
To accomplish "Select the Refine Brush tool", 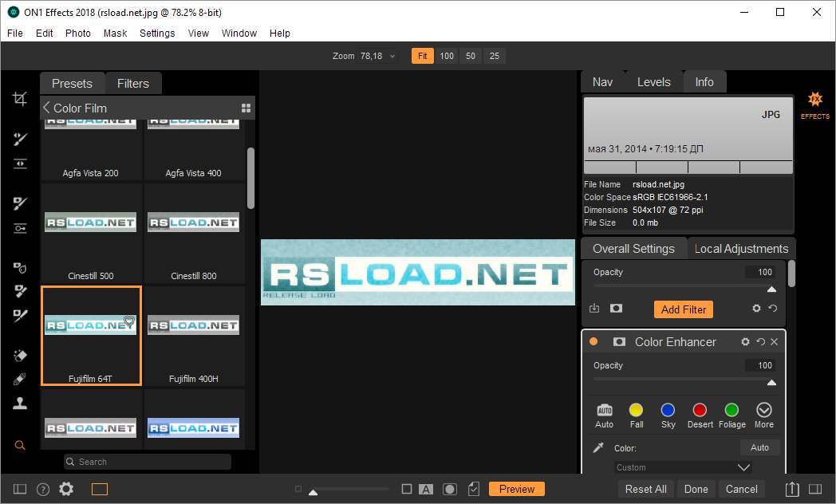I will [x=20, y=316].
